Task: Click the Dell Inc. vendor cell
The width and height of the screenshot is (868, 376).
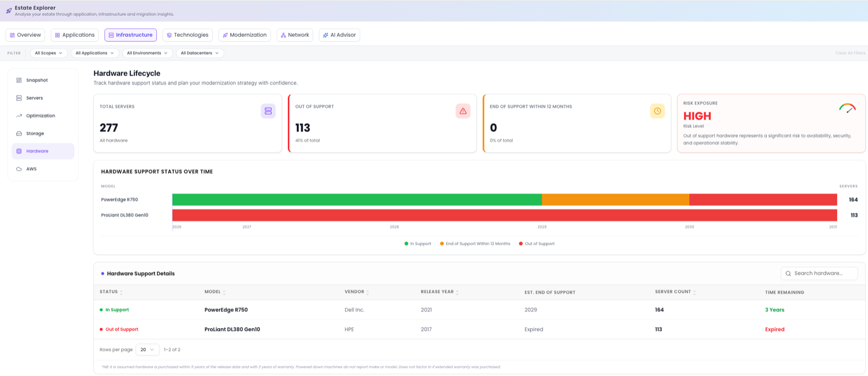Action: coord(354,310)
